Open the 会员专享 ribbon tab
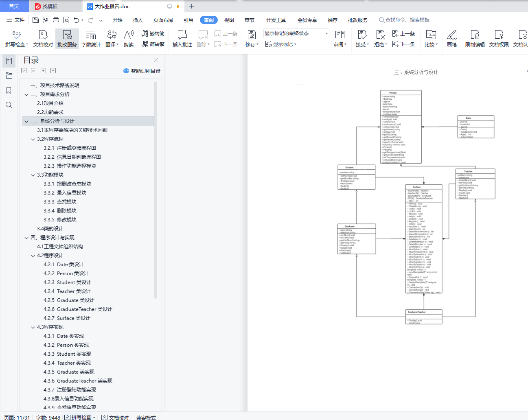 point(307,20)
